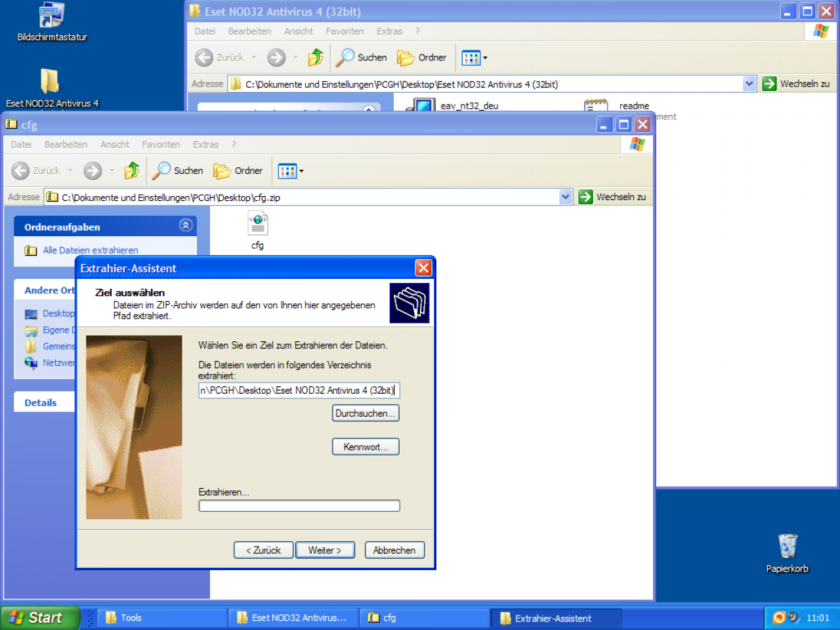840x630 pixels.
Task: Open Bildschirmtastatur desktop shortcut
Action: point(52,22)
